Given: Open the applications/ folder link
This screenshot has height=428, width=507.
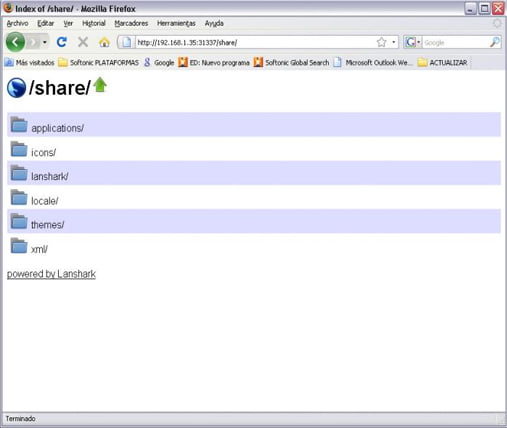Looking at the screenshot, I should pyautogui.click(x=57, y=128).
